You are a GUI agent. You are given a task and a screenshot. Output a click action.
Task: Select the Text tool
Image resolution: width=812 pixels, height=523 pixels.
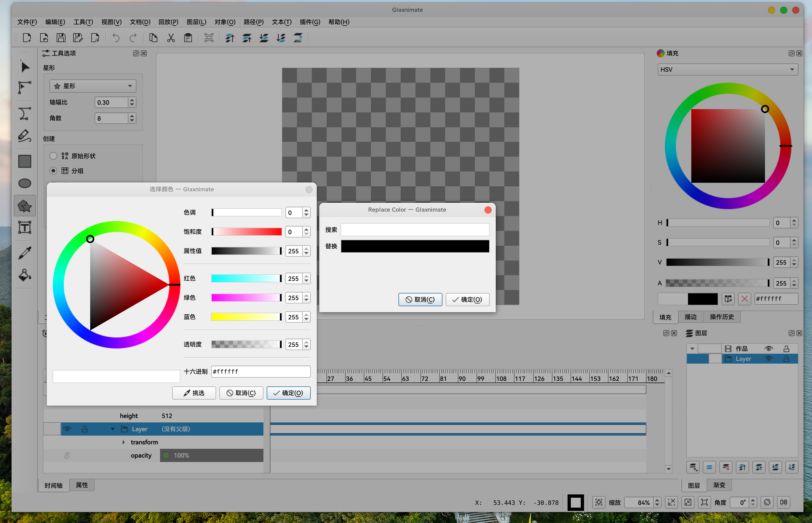tap(25, 227)
